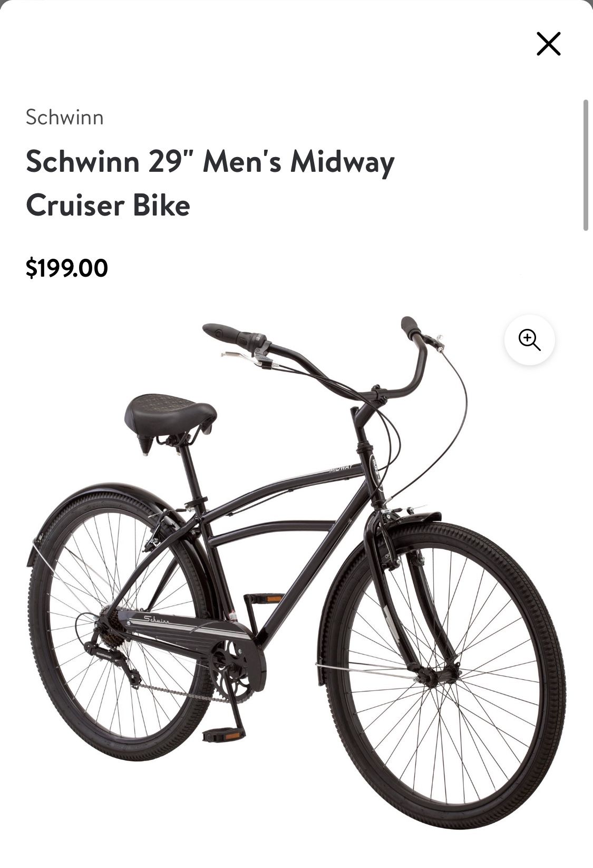Click the vertical scrollbar on right edge

pos(585,164)
